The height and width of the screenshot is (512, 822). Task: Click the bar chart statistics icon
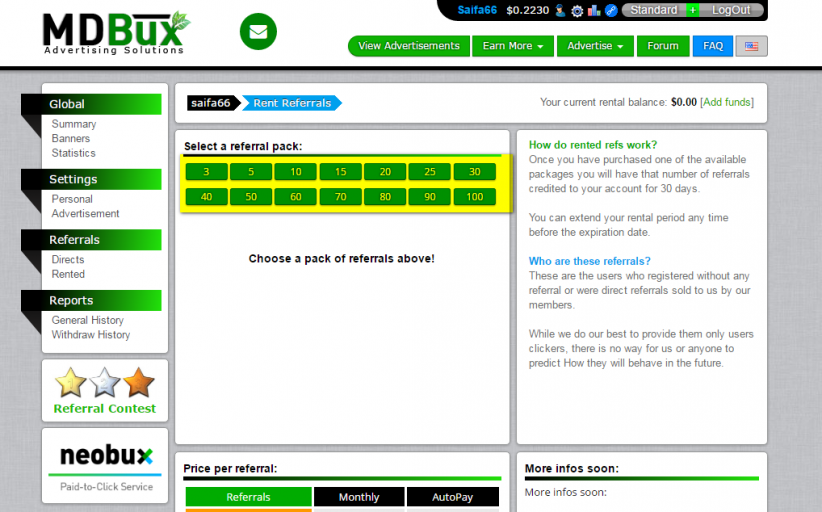pyautogui.click(x=594, y=10)
